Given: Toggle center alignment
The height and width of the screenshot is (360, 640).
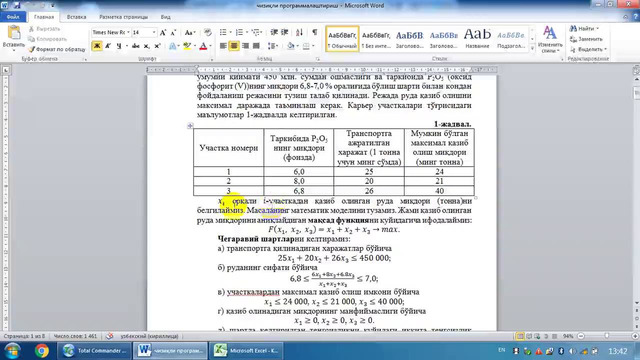Looking at the screenshot, I should click(234, 46).
